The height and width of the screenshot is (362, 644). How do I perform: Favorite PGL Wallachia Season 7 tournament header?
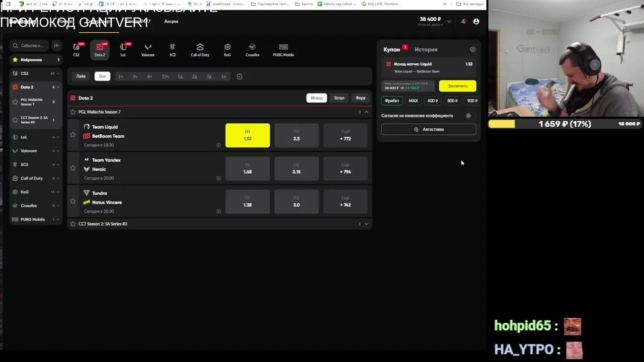(x=73, y=112)
